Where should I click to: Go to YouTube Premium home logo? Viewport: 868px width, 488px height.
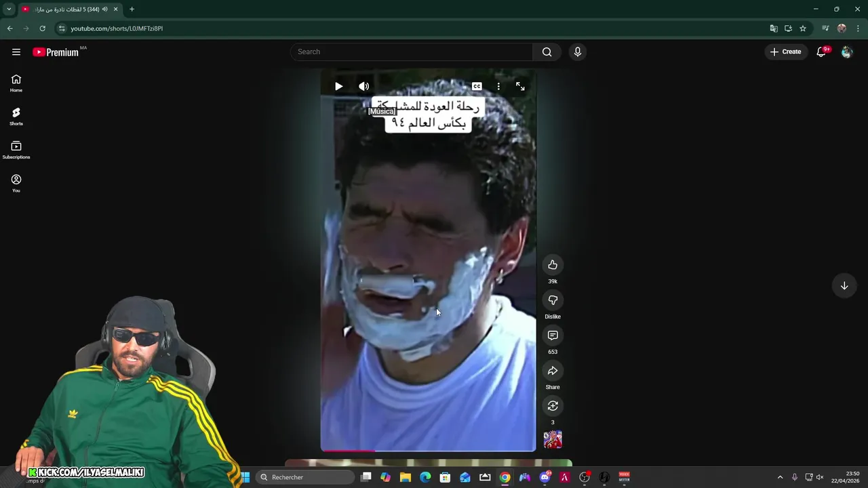coord(56,52)
